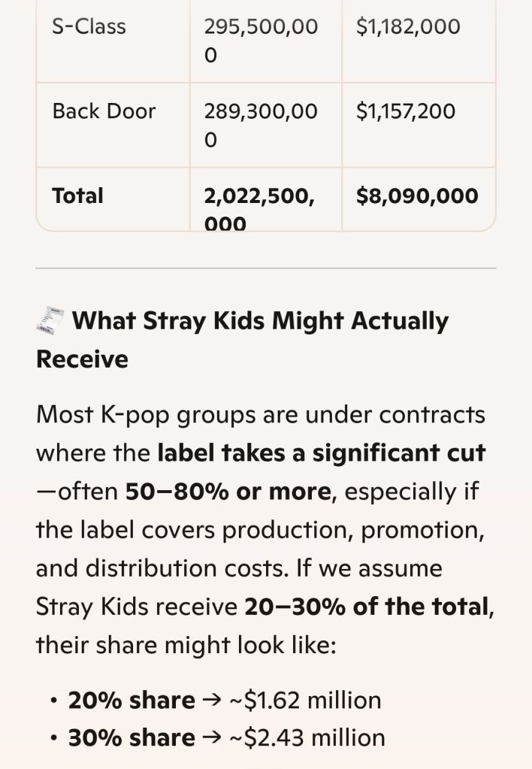Click the '20% share' bullet label

click(131, 700)
